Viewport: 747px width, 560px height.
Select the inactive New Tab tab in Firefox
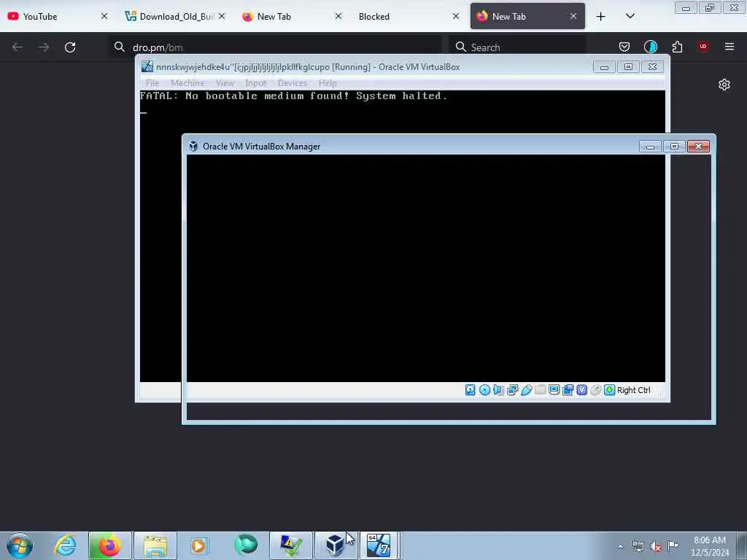pos(292,16)
